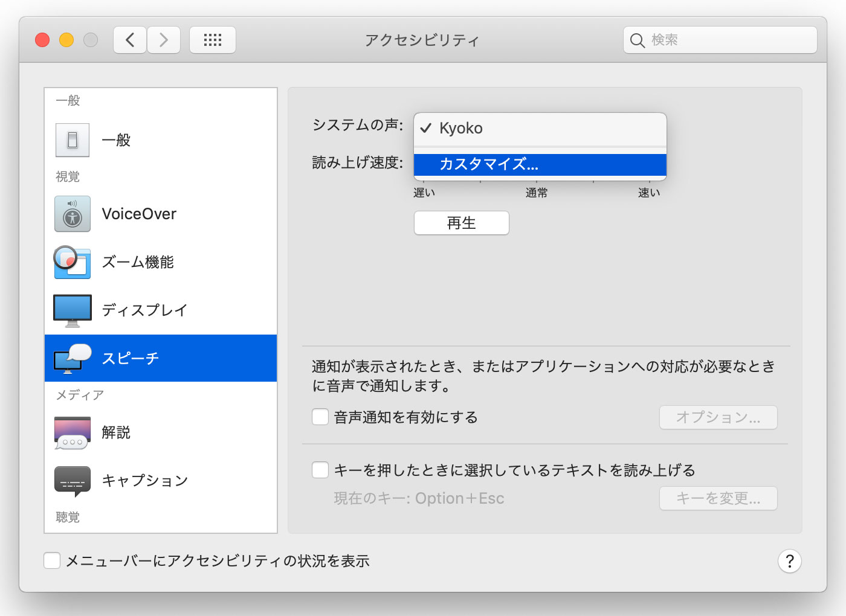846x616 pixels.
Task: Click the search magnifier icon
Action: coord(638,40)
